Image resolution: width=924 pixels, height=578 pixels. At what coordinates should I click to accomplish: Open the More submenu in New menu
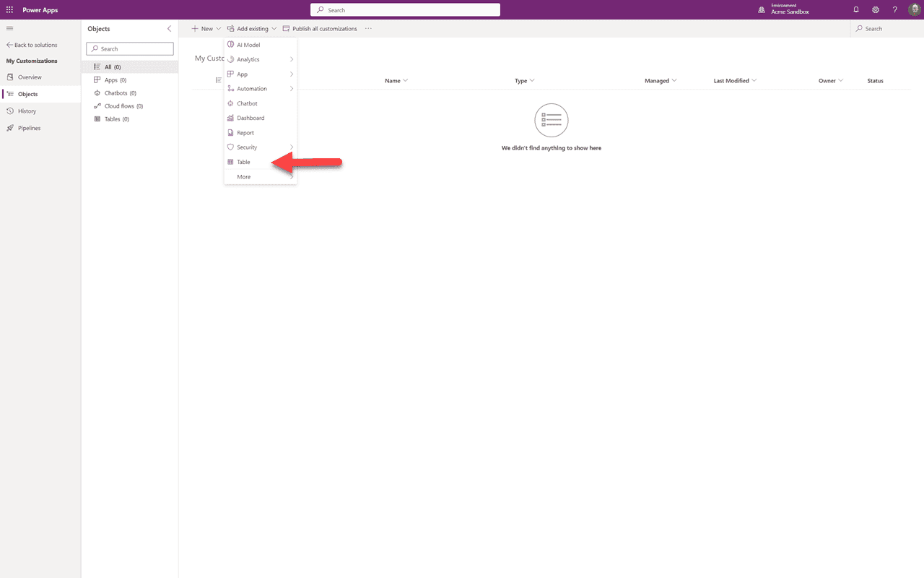[x=243, y=176]
